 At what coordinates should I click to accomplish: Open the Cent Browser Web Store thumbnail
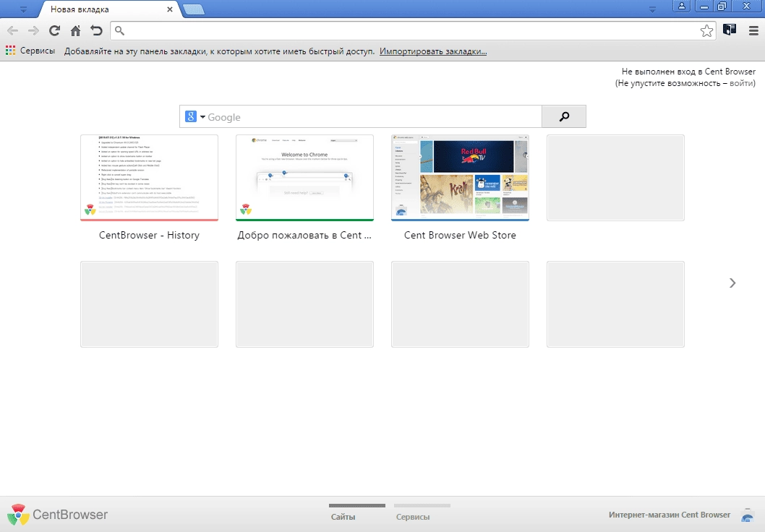click(x=460, y=178)
